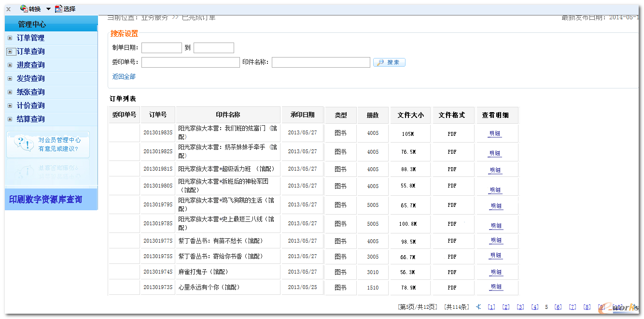The width and height of the screenshot is (644, 319).
Task: Open the 纸张查询 menu item
Action: 31,92
